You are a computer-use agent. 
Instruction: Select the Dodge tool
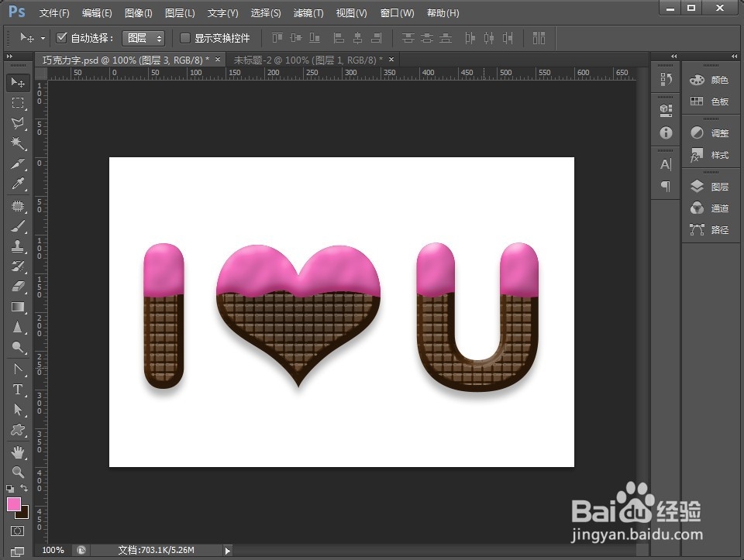18,348
